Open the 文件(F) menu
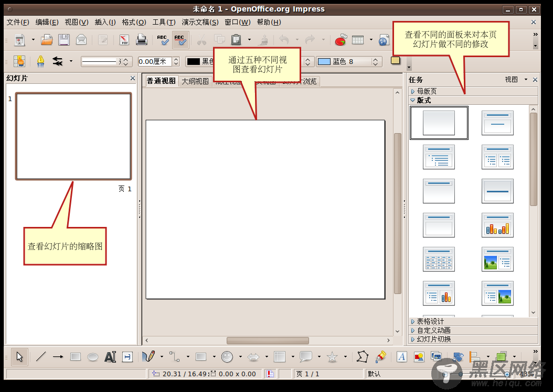 (x=18, y=22)
